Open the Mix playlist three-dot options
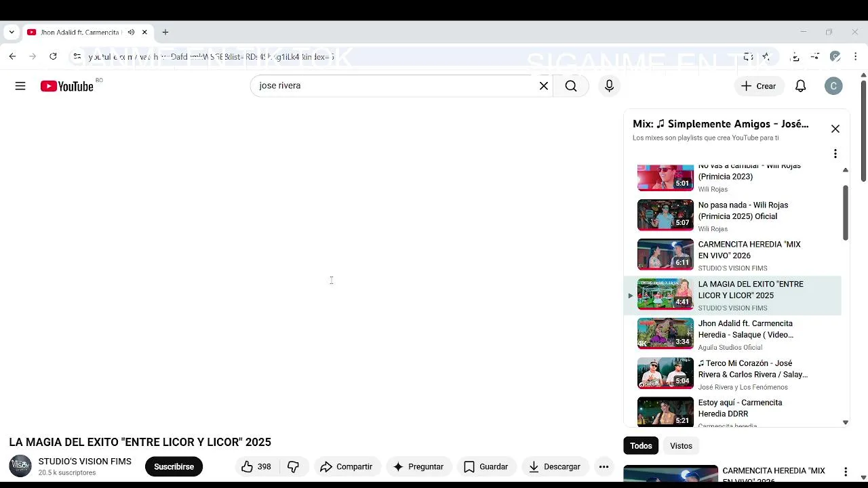Viewport: 868px width, 488px height. 835,154
